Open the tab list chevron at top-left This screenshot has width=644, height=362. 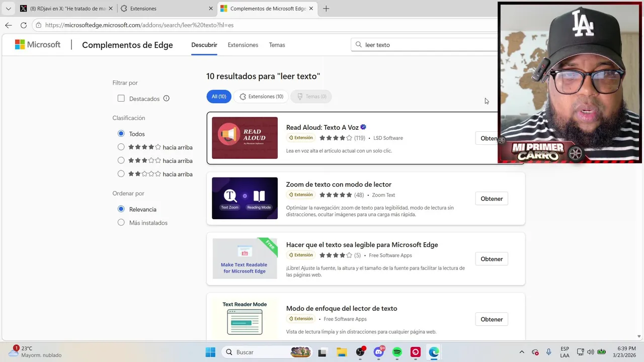click(8, 9)
